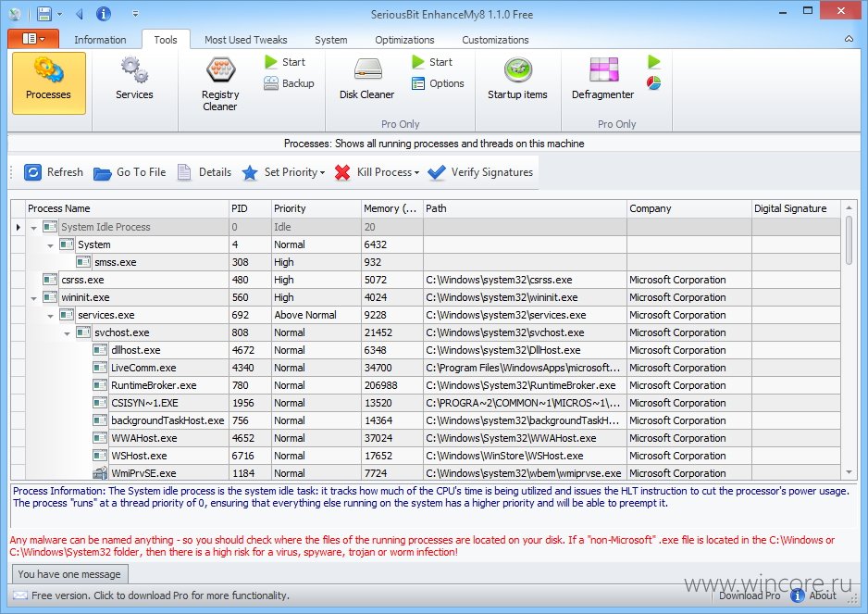Open the Processes tool
The image size is (868, 614).
pyautogui.click(x=49, y=83)
